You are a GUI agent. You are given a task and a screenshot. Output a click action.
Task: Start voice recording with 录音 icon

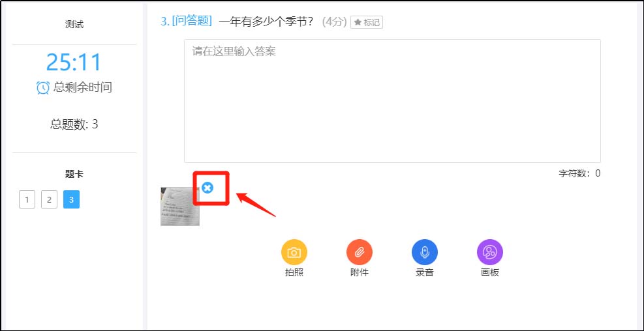425,252
